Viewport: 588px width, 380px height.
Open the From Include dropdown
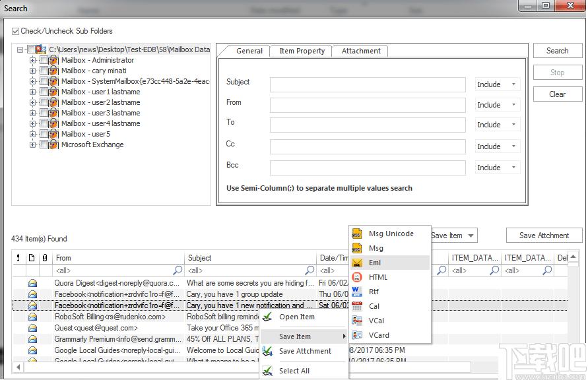[x=497, y=105]
